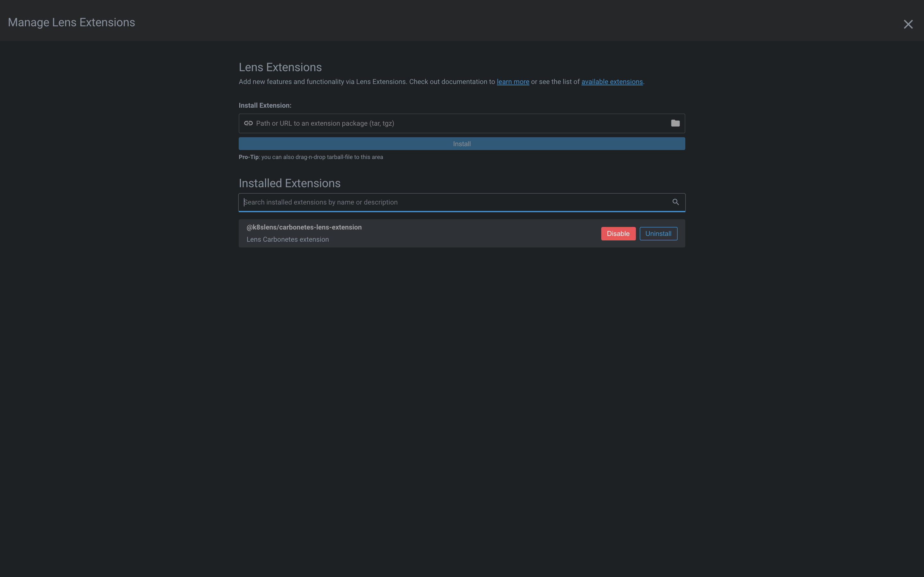Click the Pro-Tip drag-n-drop hint text

pos(311,157)
